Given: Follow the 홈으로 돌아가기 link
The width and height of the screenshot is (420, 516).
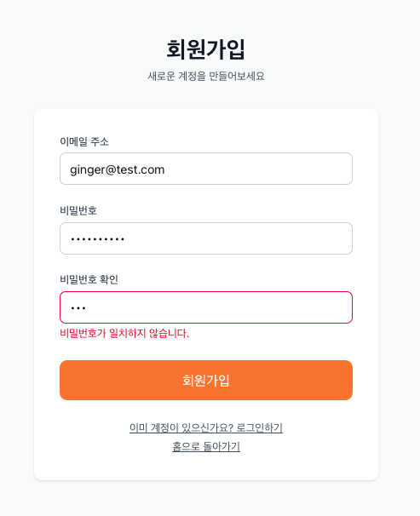Looking at the screenshot, I should [x=206, y=446].
